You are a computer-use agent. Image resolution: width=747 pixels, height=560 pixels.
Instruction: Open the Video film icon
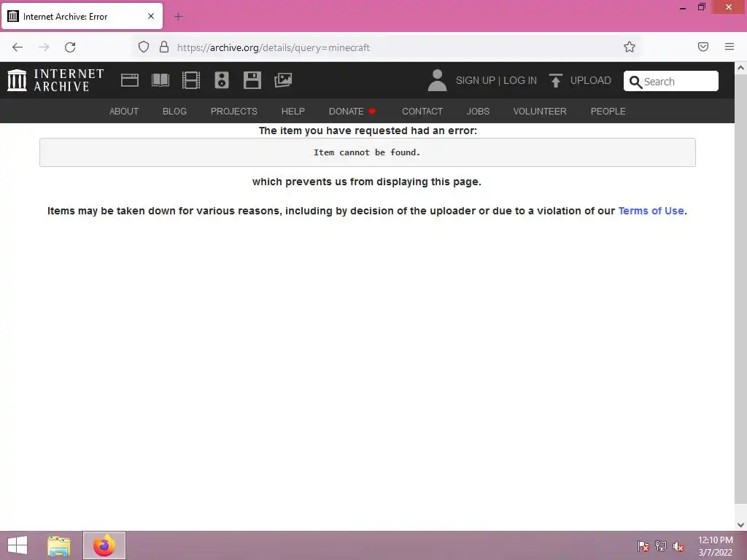pyautogui.click(x=191, y=80)
